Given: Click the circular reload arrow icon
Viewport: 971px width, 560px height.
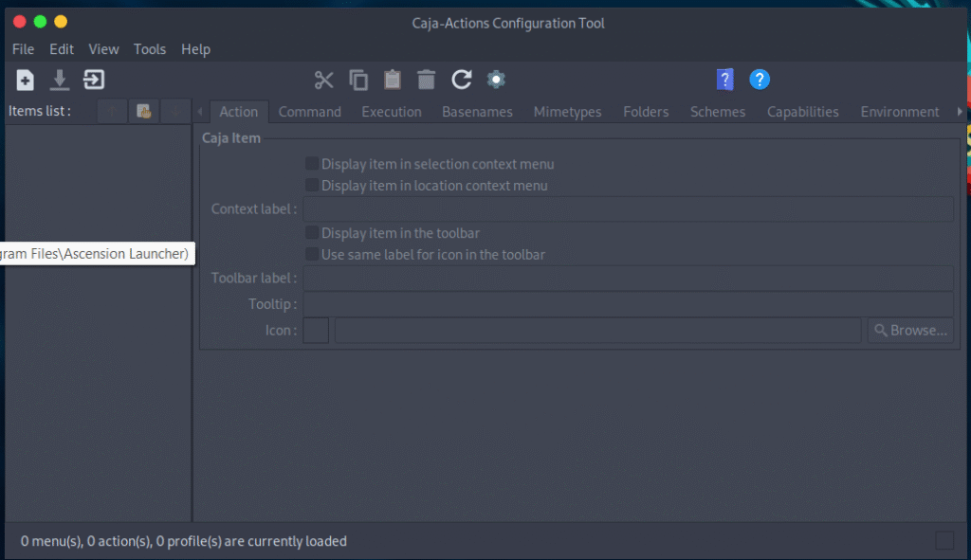Looking at the screenshot, I should point(462,80).
